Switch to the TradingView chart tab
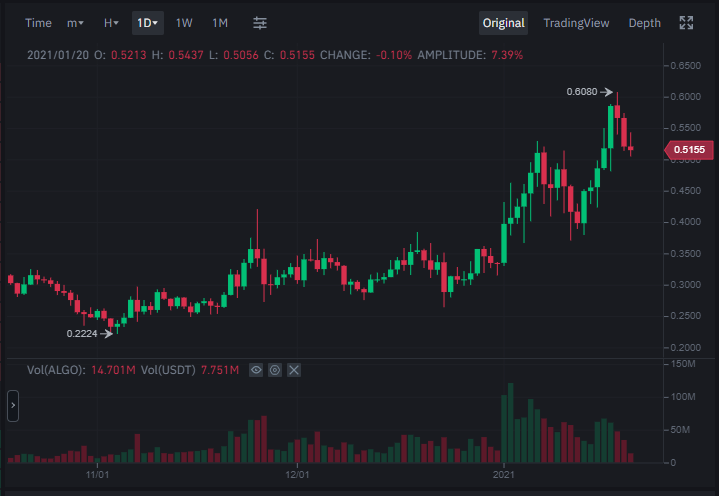 576,23
